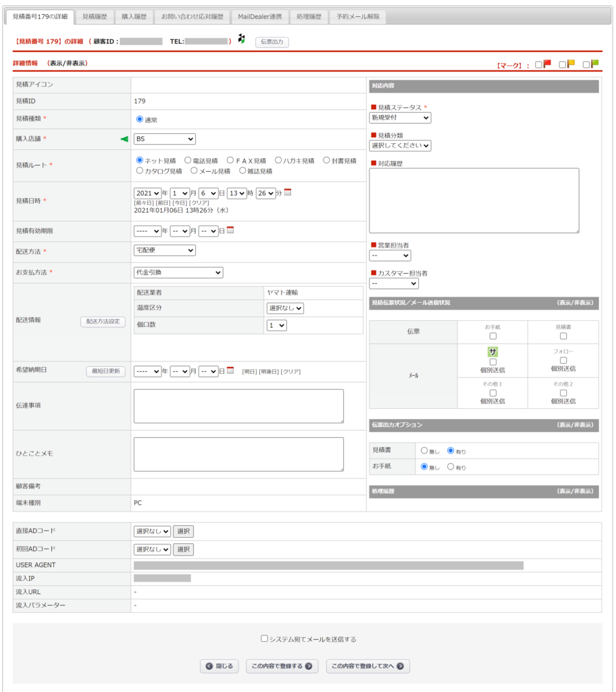Open the 配送方法 dropdown showing 宅配便
The image size is (616, 692).
tap(165, 251)
